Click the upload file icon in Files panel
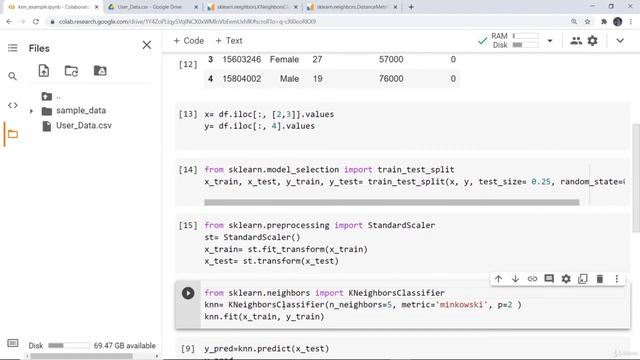Screen dimensions: 640x360 tap(44, 71)
